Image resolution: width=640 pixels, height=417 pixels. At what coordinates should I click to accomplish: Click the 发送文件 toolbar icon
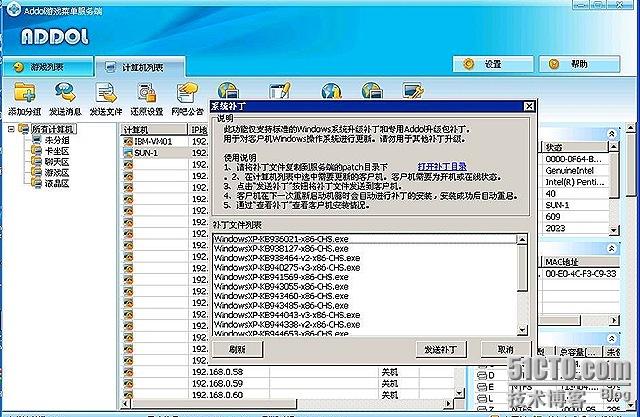click(106, 92)
